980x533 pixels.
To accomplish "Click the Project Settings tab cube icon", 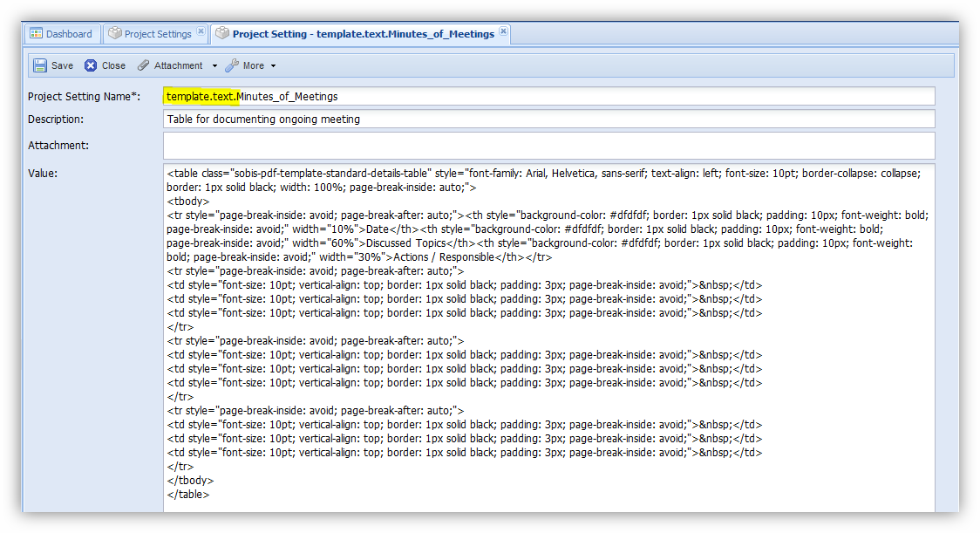I will (x=114, y=34).
